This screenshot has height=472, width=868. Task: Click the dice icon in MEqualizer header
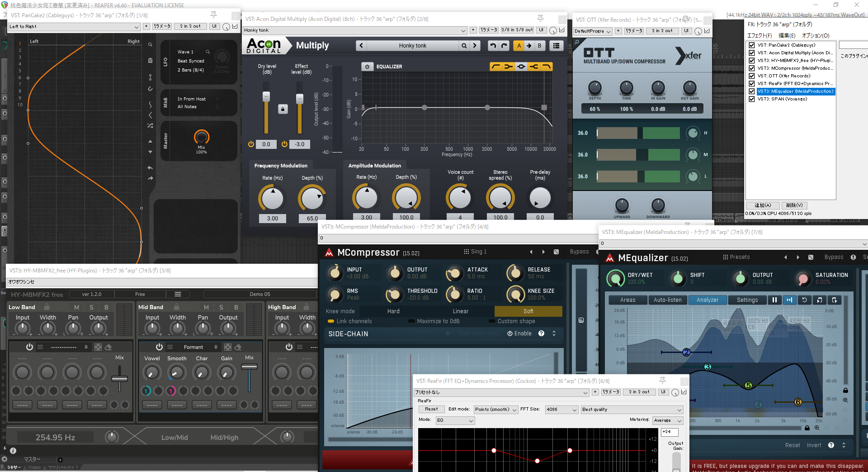[811, 257]
